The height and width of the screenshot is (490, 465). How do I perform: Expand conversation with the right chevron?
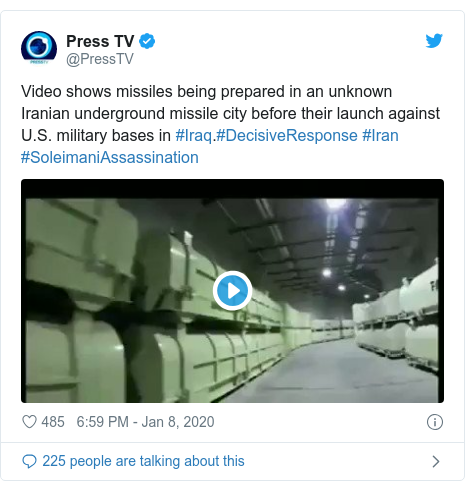[435, 461]
